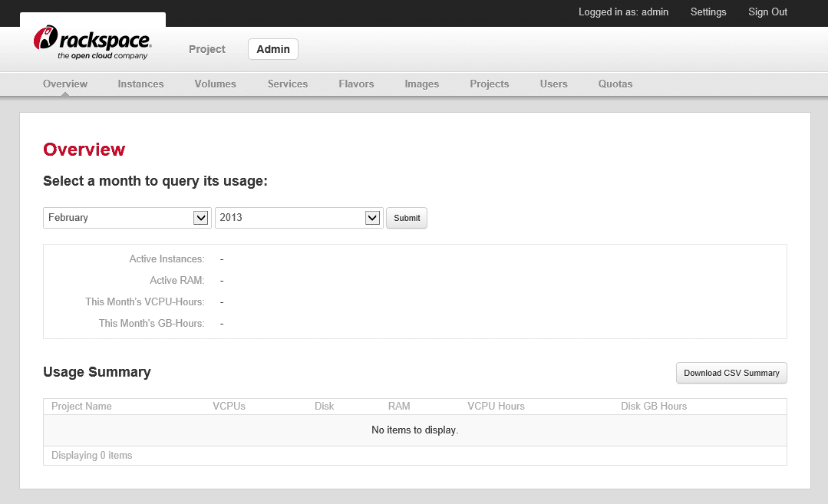Open Settings in the top bar
This screenshot has width=828, height=504.
708,12
